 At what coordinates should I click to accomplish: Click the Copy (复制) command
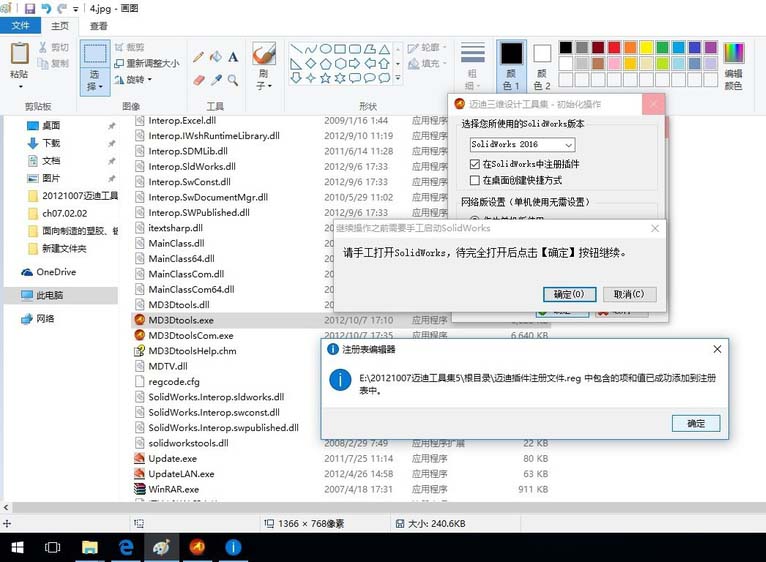pyautogui.click(x=54, y=63)
